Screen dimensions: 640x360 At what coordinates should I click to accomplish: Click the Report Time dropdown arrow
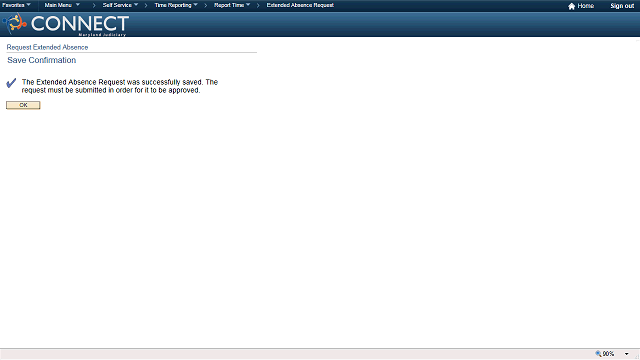(x=248, y=5)
